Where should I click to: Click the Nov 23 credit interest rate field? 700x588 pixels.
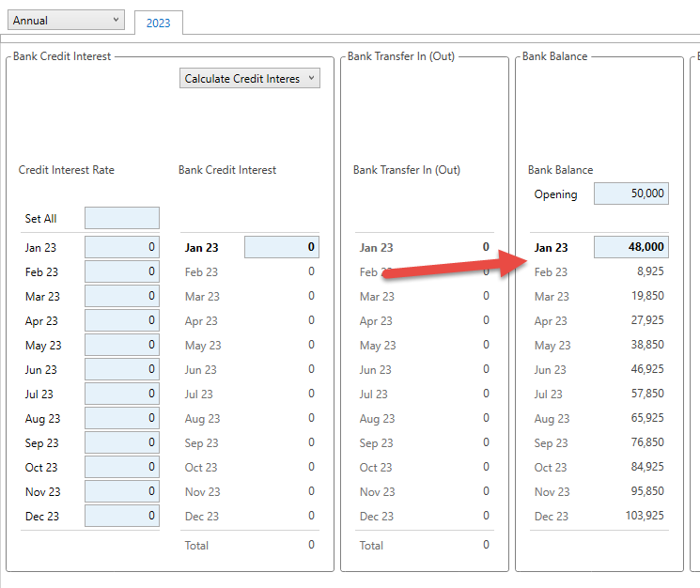coord(122,492)
